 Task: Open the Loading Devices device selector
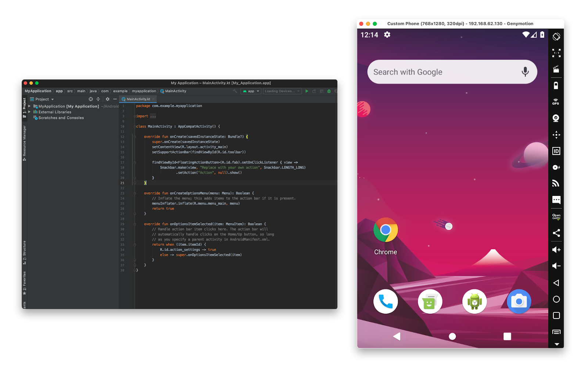(282, 91)
